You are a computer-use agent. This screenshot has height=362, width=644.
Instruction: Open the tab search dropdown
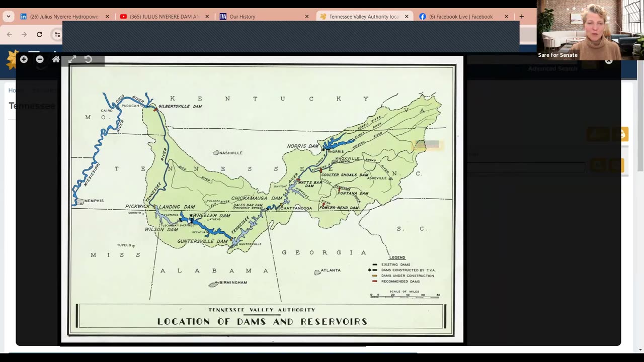pos(8,17)
